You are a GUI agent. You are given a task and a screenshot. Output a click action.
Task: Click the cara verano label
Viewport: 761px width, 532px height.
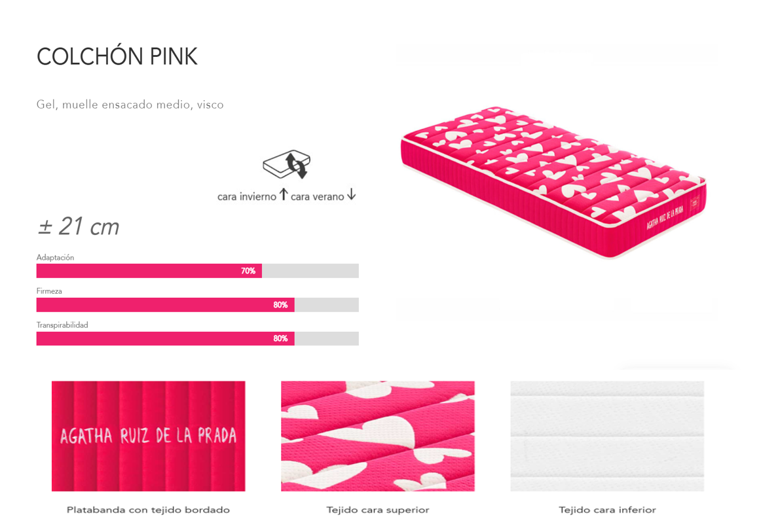(318, 196)
